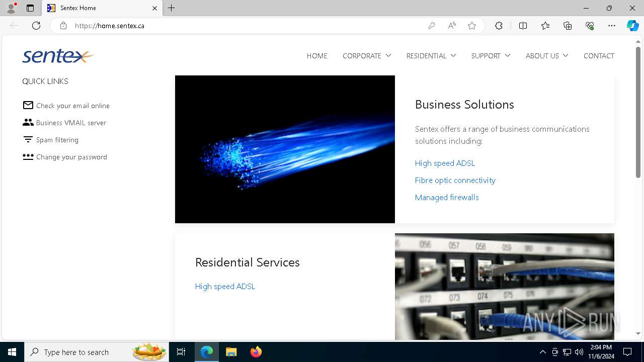Enable split screen view

(523, 26)
